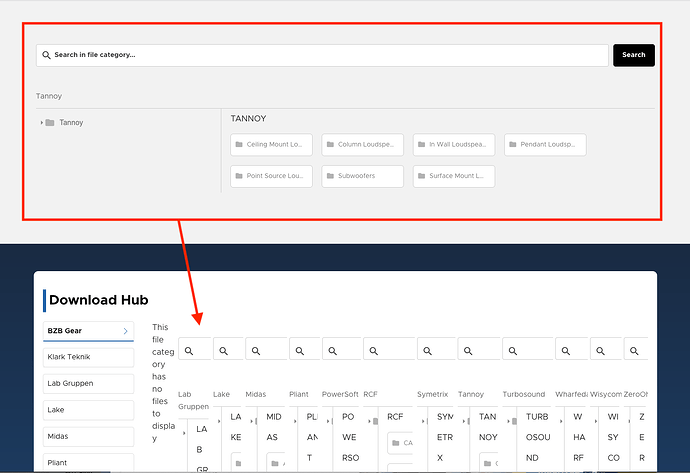This screenshot has height=473, width=690.
Task: Open the In Wall Loudspeakers folder
Action: tap(453, 145)
